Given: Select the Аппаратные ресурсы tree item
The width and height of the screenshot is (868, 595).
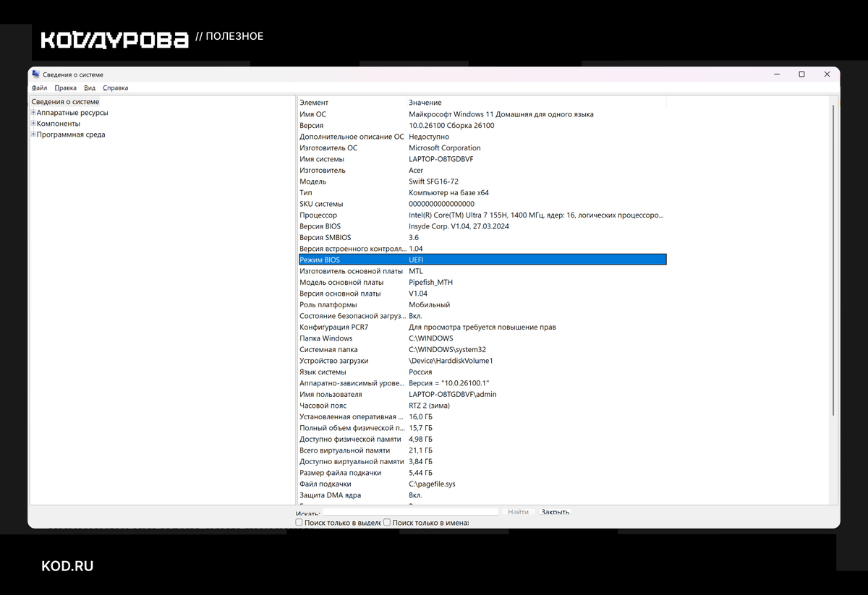Looking at the screenshot, I should [x=72, y=113].
